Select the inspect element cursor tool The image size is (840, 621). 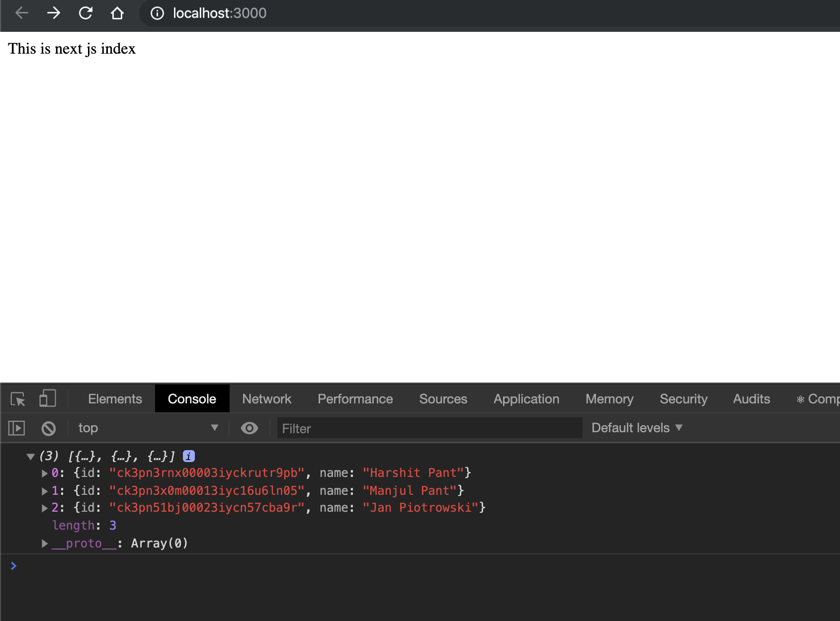(x=18, y=398)
